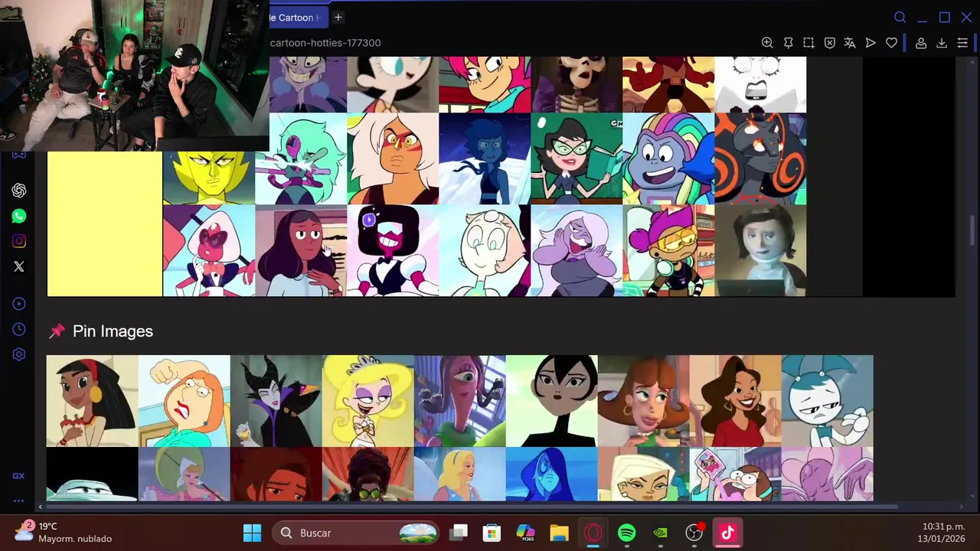
Task: Open TikTok app from the taskbar
Action: [x=727, y=533]
